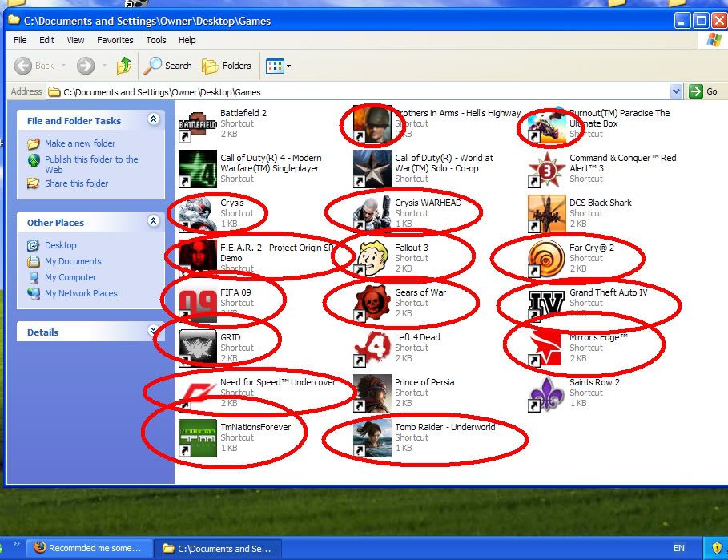The width and height of the screenshot is (728, 560).
Task: Click Share this folder link
Action: tap(76, 183)
